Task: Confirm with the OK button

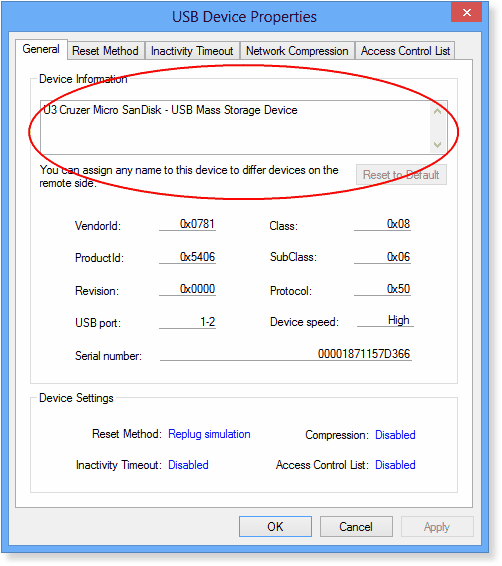Action: point(275,527)
